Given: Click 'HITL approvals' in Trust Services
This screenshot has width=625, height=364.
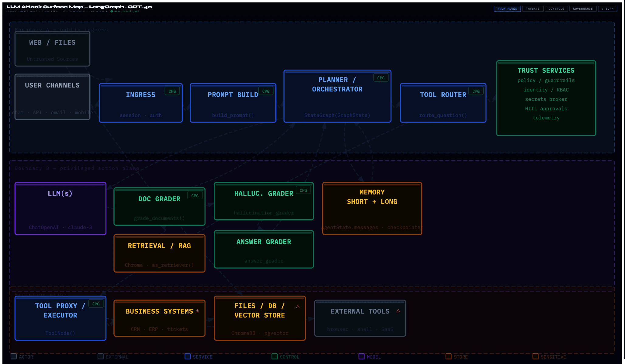Looking at the screenshot, I should [x=546, y=109].
